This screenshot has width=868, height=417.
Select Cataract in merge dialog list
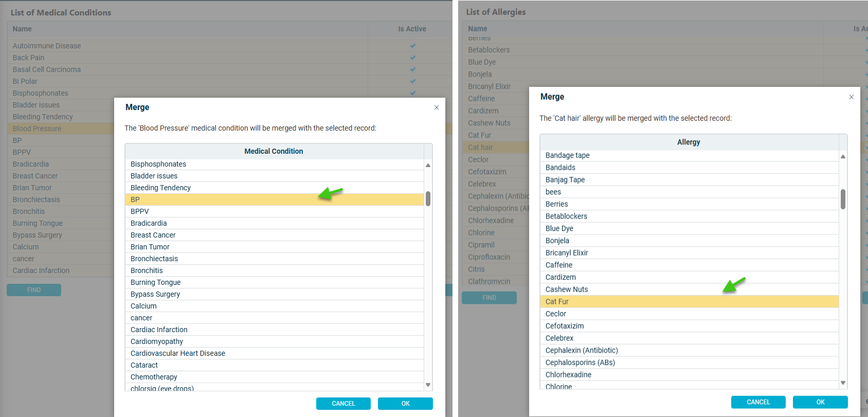pos(275,365)
